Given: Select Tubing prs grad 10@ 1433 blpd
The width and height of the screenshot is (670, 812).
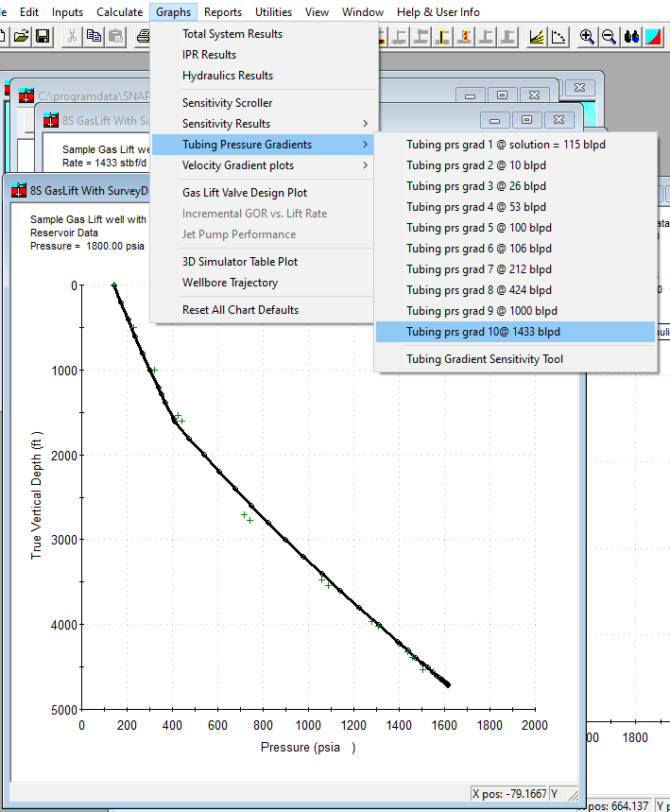Looking at the screenshot, I should 516,332.
